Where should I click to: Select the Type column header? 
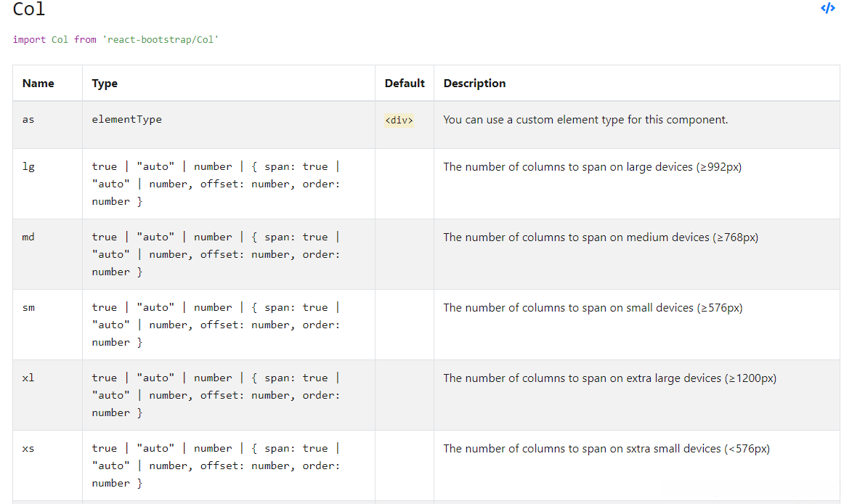click(105, 84)
